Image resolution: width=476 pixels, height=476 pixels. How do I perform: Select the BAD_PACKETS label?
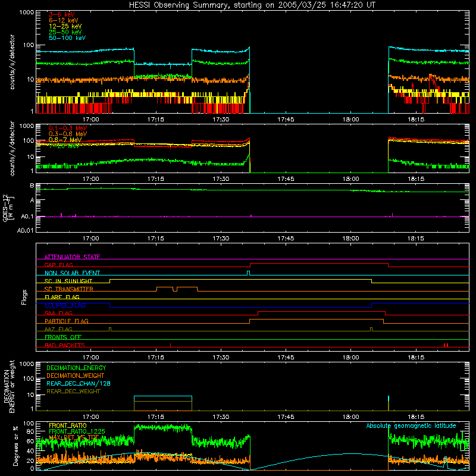(65, 345)
